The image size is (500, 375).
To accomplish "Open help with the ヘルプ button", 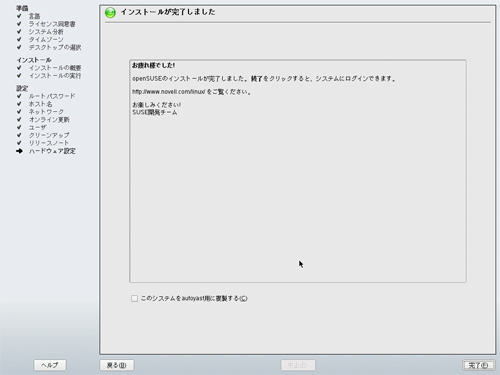I will click(x=50, y=365).
